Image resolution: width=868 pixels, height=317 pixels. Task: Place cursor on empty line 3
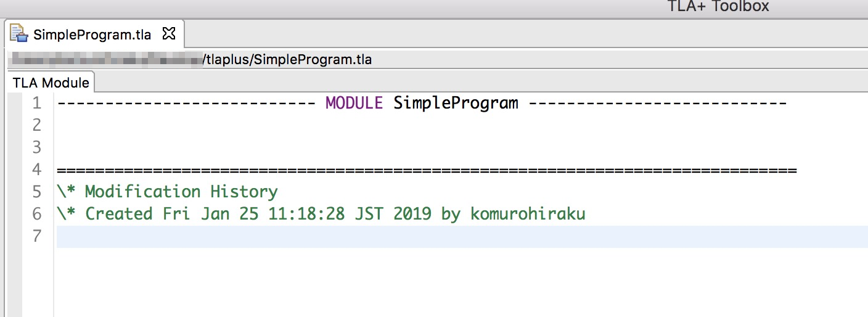tap(461, 147)
